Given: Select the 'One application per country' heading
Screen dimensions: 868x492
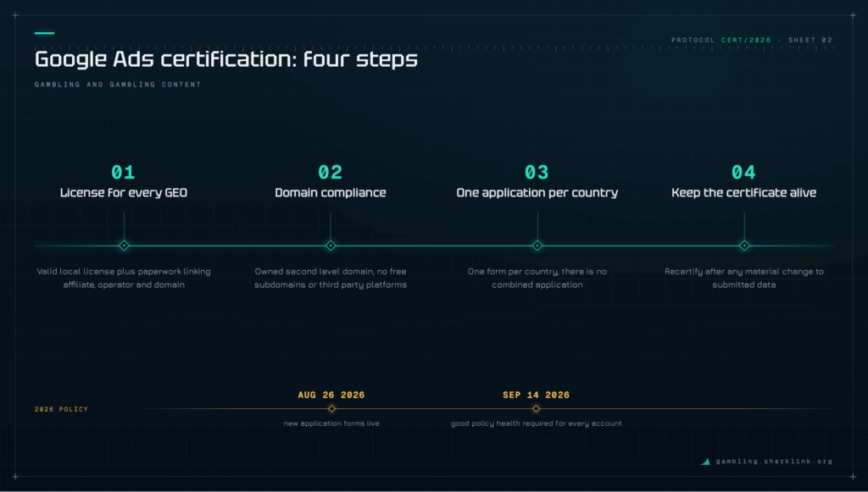Looking at the screenshot, I should coord(537,192).
